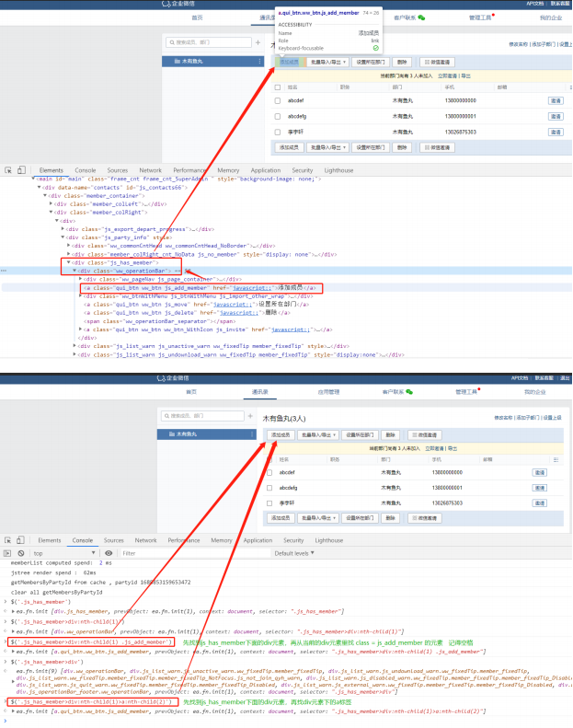Click the column settings icon in lower table header
Screen dimensions: 573x728
point(556,459)
